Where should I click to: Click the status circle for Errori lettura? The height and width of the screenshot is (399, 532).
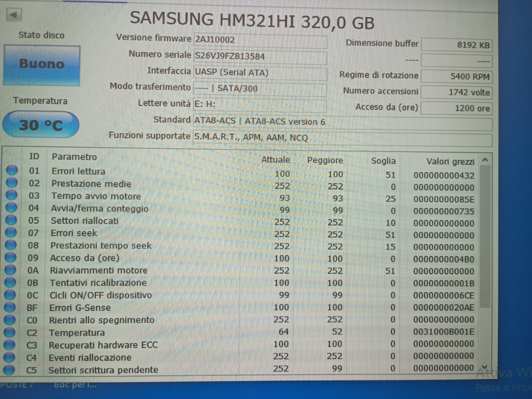point(12,170)
